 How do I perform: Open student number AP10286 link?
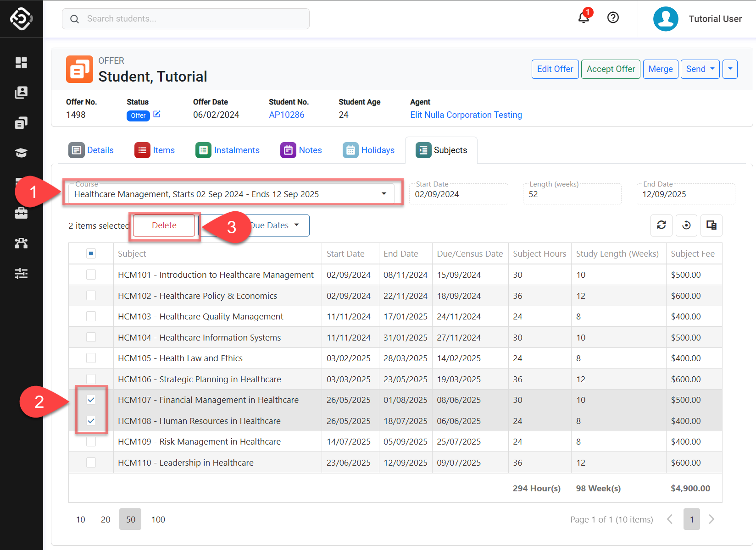[x=287, y=115]
